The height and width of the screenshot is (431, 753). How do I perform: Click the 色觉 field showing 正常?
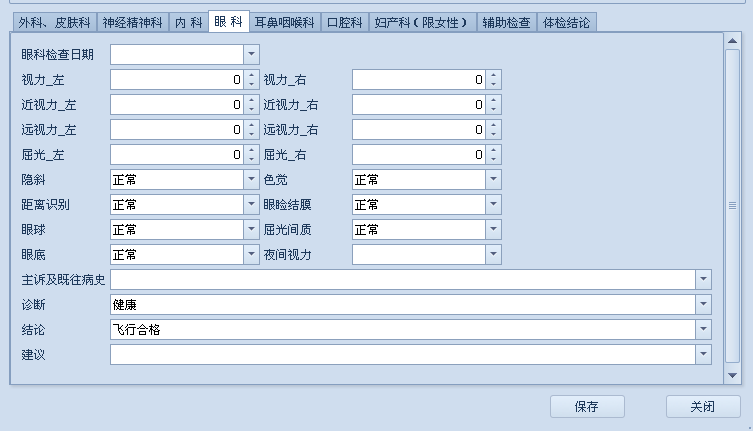419,179
